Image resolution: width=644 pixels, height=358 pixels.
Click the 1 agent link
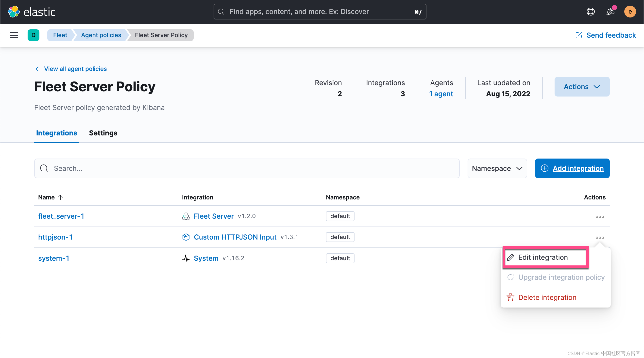click(441, 94)
